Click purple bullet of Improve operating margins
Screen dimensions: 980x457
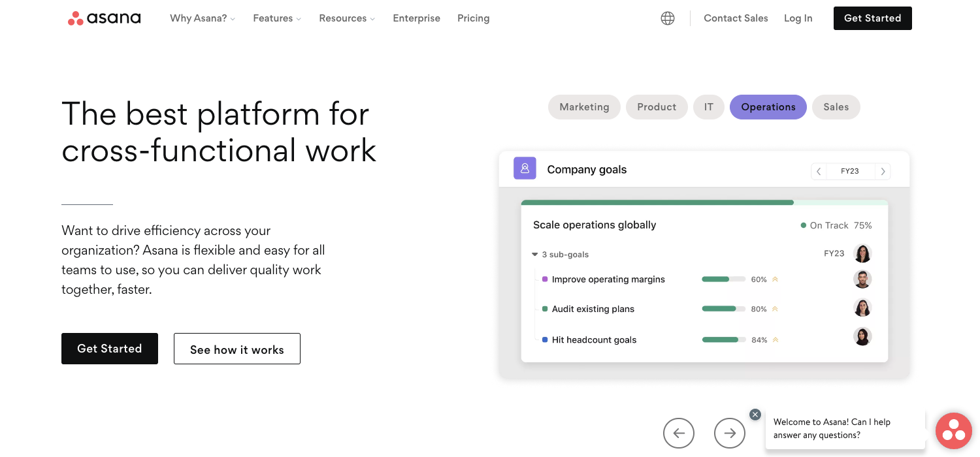pyautogui.click(x=545, y=279)
